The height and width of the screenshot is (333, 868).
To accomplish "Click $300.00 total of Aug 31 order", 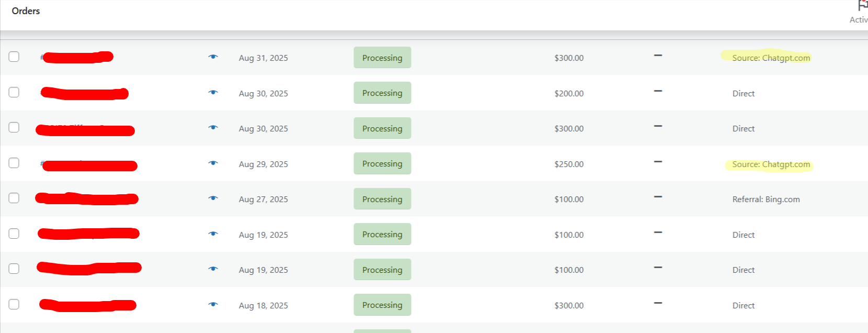I will [569, 58].
